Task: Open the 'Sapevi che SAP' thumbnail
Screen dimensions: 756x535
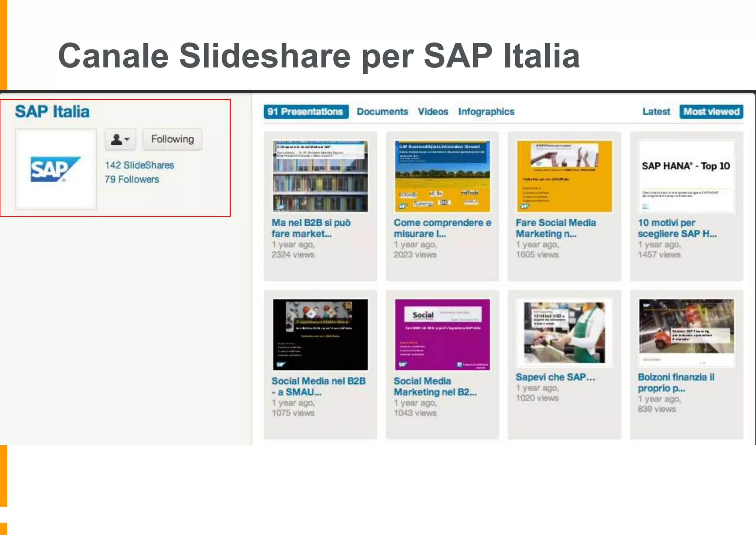Action: (x=564, y=333)
